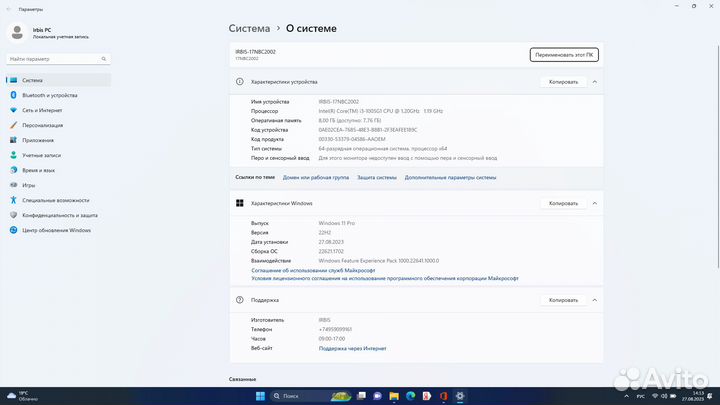Collapse the Характеристики Windows section
Viewport: 720px width, 405px height.
[595, 203]
